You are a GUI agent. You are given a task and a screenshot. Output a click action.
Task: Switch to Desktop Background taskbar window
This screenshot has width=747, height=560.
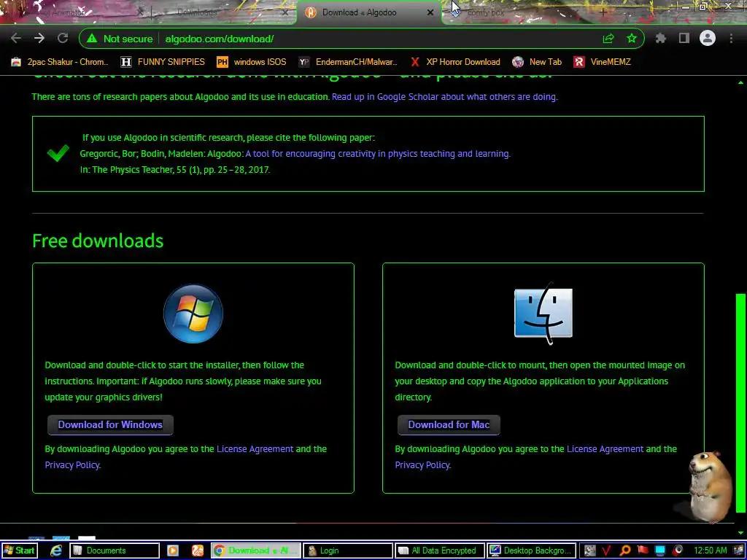point(532,551)
